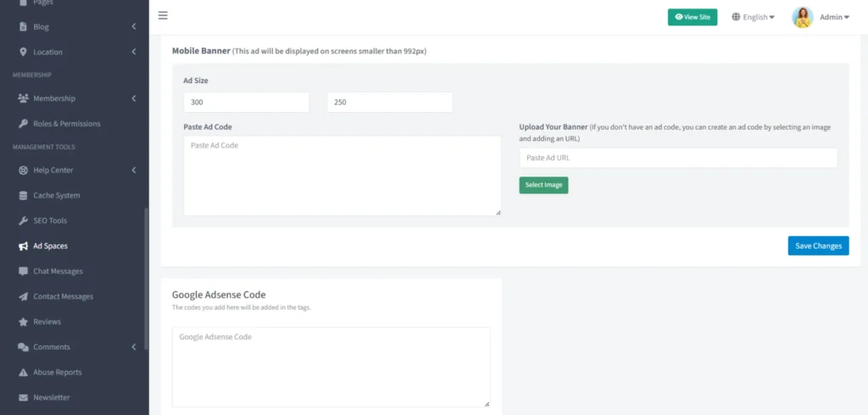
Task: Click the Roles & Permissions key icon
Action: pyautogui.click(x=24, y=124)
